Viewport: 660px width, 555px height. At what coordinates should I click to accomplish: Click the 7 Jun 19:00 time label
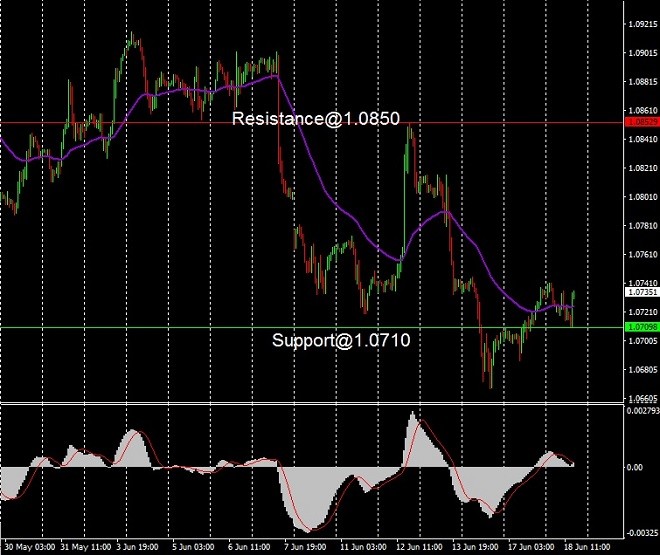[305, 547]
